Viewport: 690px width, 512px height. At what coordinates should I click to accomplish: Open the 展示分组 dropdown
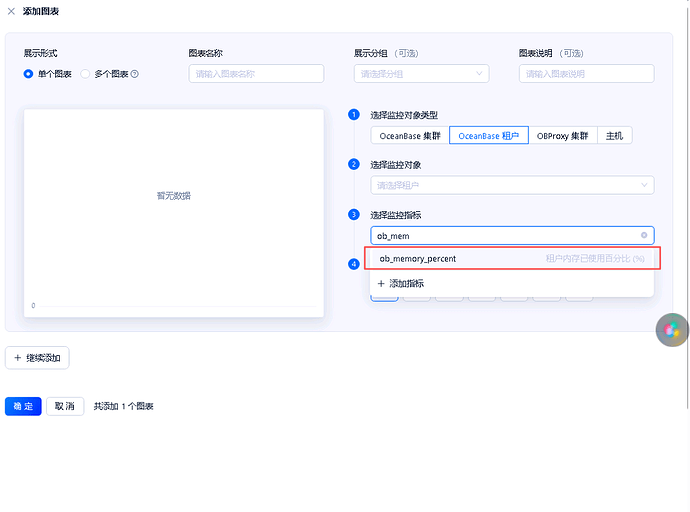click(x=421, y=73)
